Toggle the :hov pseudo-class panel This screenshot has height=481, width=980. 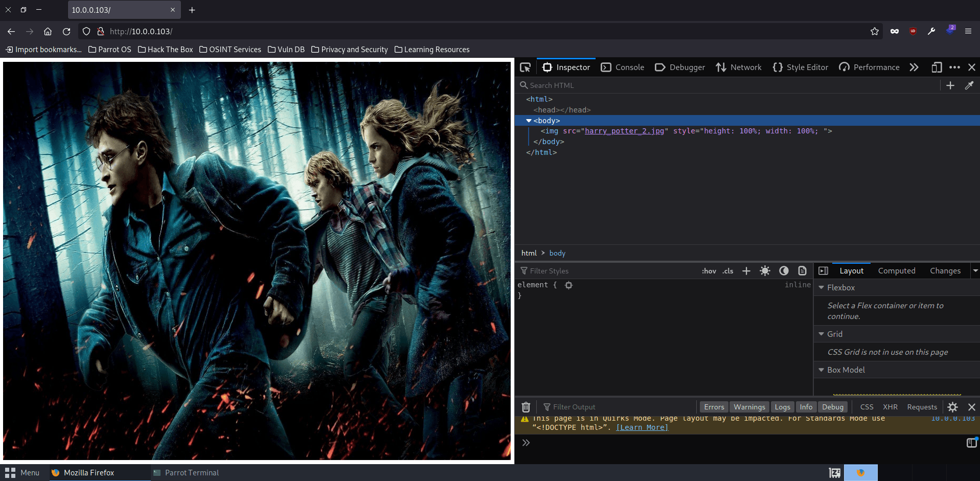[x=709, y=271]
